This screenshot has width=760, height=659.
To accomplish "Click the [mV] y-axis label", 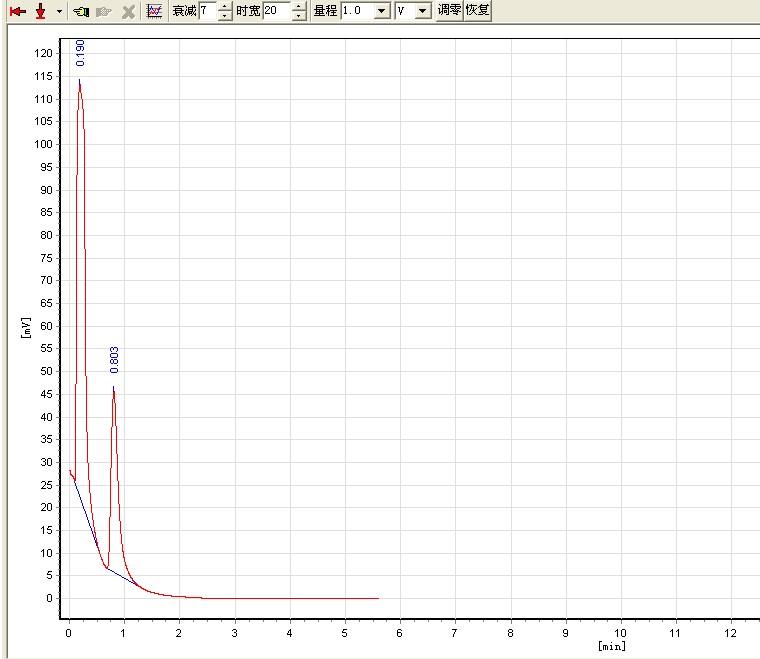I will click(x=26, y=328).
